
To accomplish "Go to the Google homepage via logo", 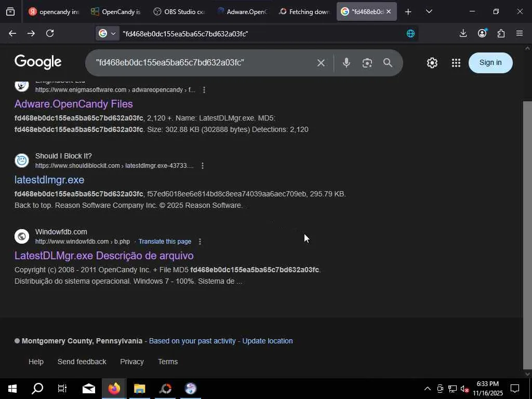I will coord(38,62).
